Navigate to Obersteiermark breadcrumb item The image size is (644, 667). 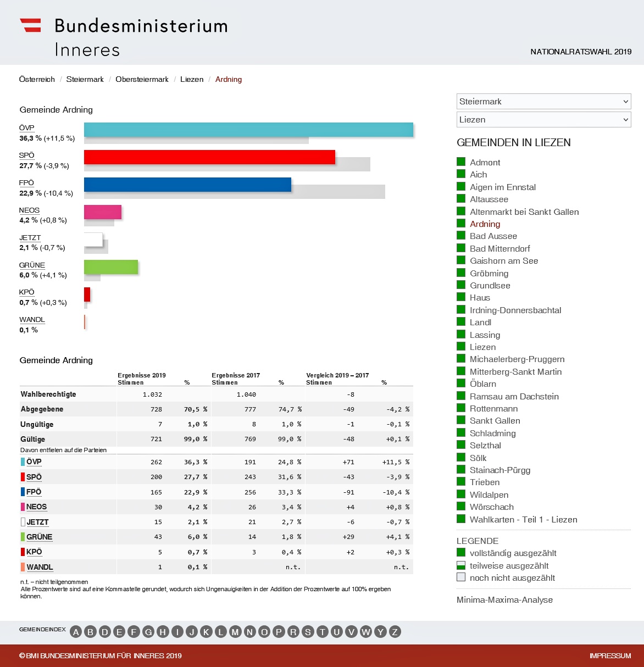pyautogui.click(x=142, y=80)
